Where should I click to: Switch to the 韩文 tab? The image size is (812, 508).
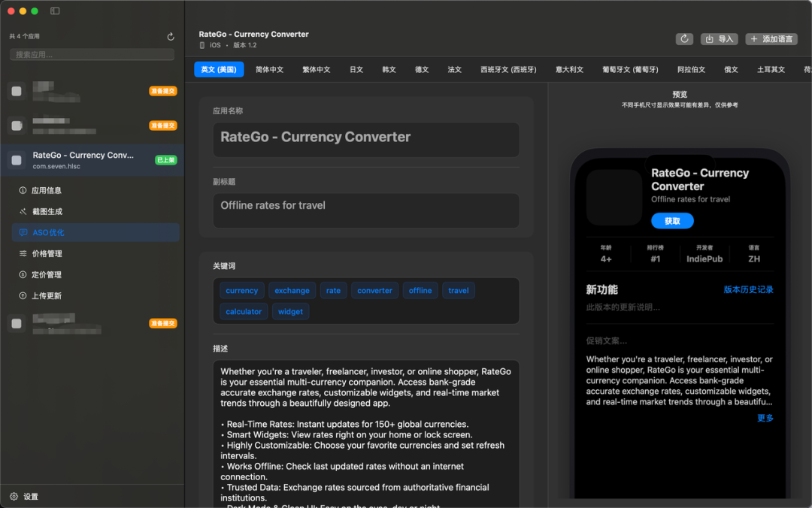[389, 69]
